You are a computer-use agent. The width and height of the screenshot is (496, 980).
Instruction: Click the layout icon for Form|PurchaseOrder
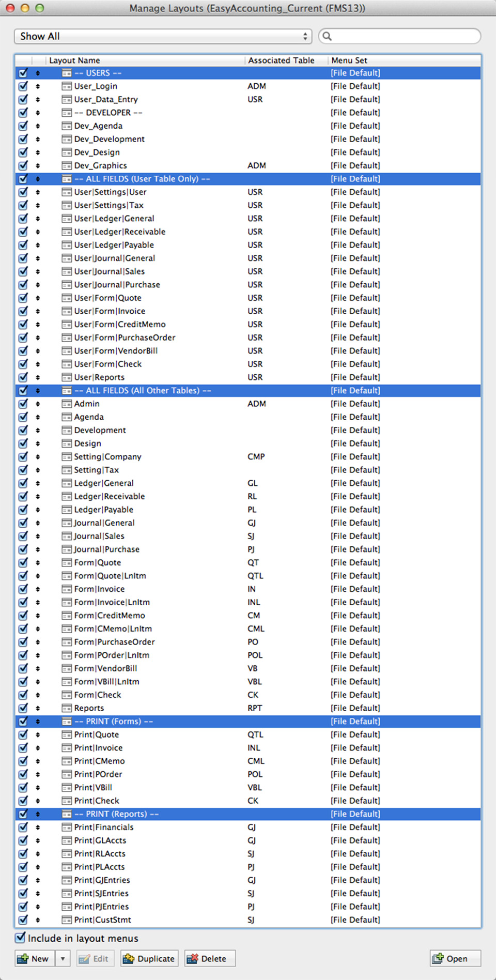(x=67, y=642)
